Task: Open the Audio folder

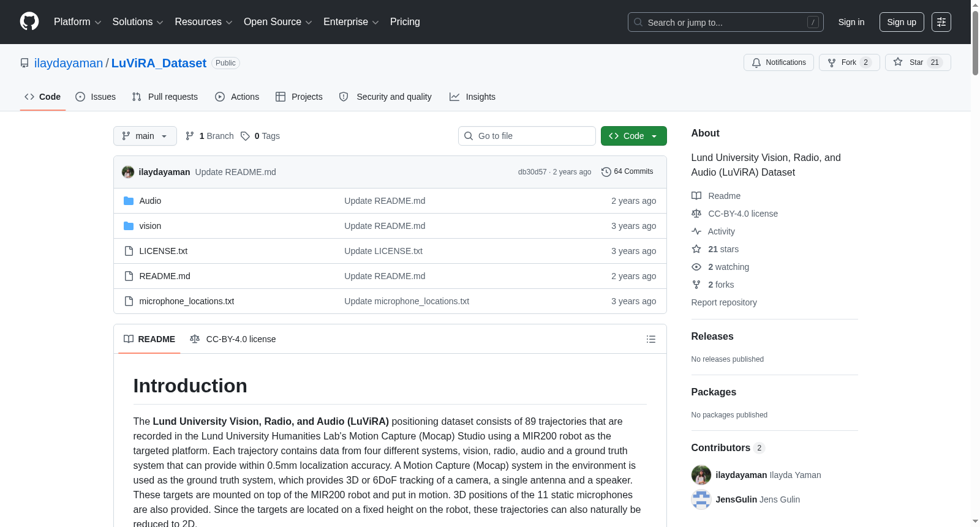Action: [x=150, y=201]
